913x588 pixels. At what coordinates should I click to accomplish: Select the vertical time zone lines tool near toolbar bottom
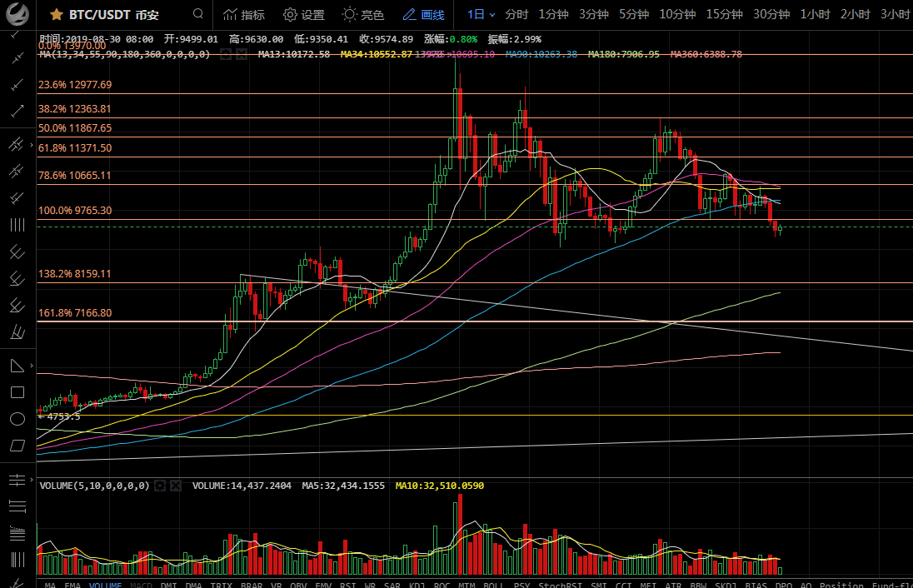17,560
